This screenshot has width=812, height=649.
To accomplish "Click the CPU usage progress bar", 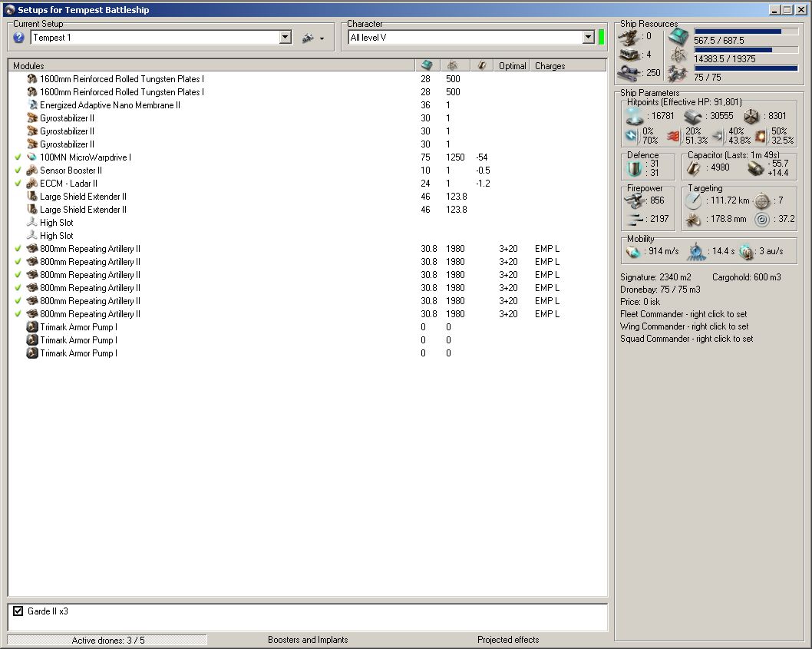I will pyautogui.click(x=746, y=31).
